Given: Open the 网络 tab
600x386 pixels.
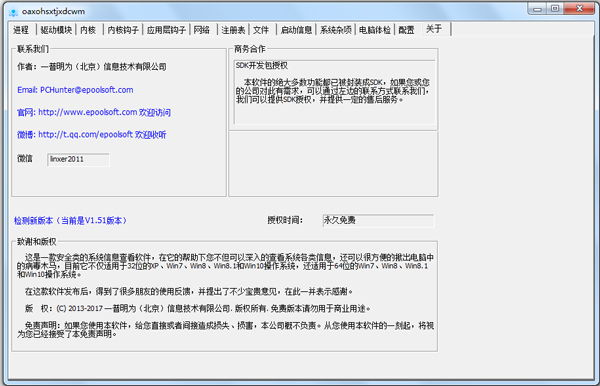Looking at the screenshot, I should [x=202, y=30].
